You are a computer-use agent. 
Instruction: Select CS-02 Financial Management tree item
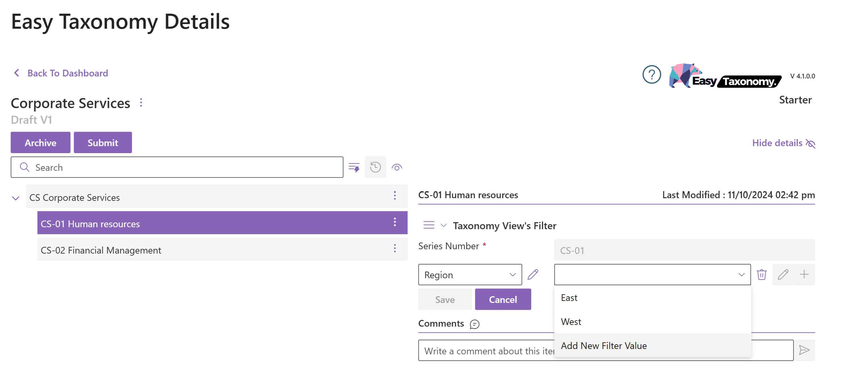coord(101,250)
